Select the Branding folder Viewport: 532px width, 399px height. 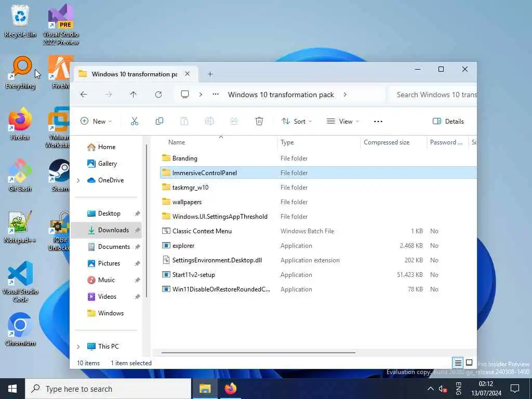[x=318, y=158]
